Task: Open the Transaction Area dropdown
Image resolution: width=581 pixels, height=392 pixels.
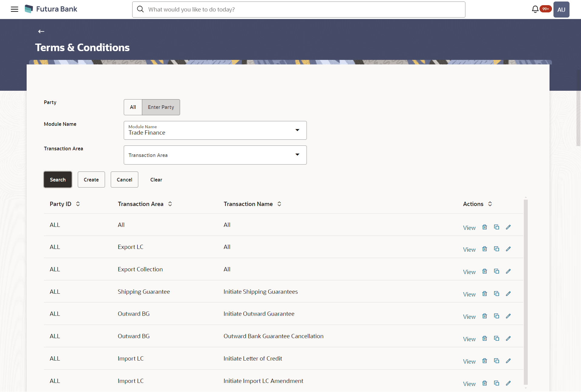Action: 297,155
